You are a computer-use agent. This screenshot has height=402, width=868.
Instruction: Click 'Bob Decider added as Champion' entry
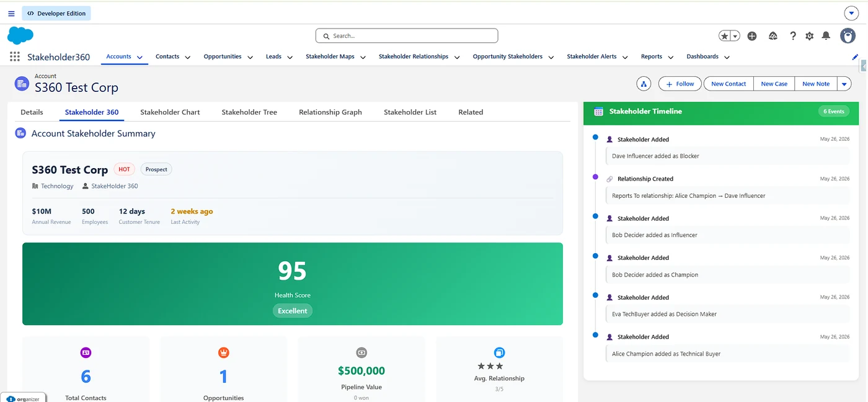click(728, 275)
